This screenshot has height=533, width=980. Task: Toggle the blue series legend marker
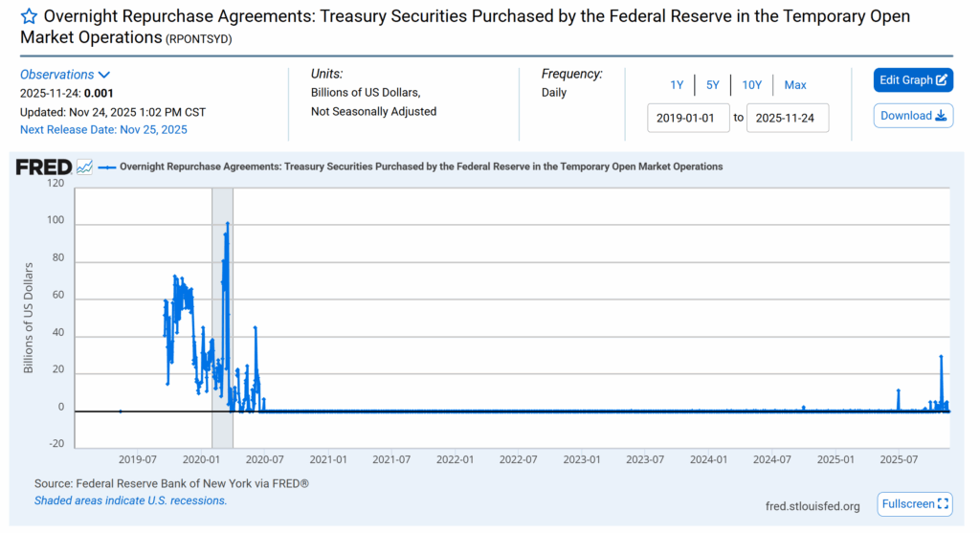107,167
